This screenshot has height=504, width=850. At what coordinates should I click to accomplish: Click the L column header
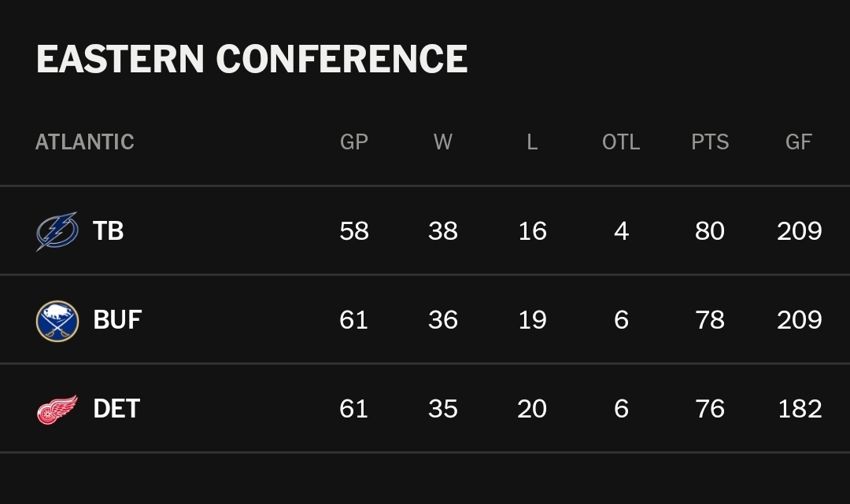(532, 142)
